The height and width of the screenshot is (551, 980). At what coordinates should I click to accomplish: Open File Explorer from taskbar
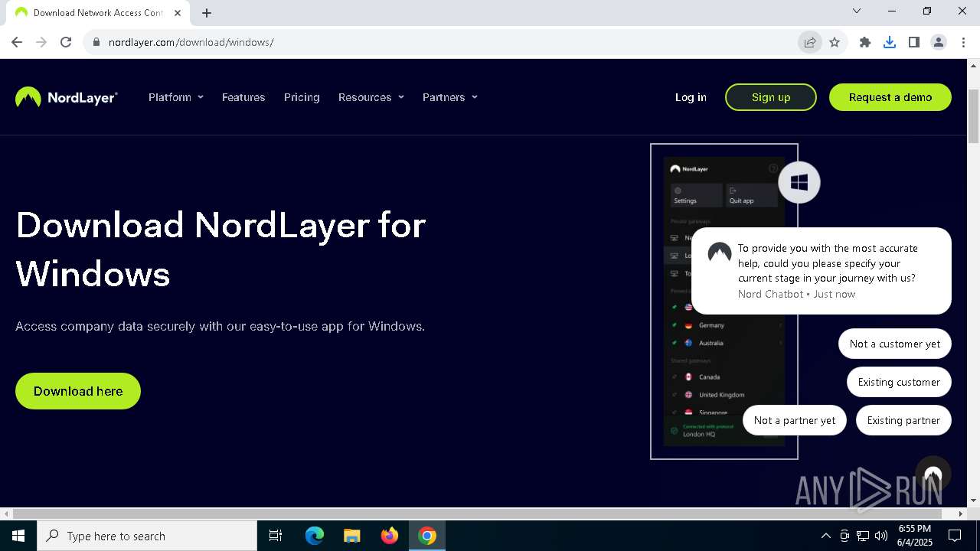coord(352,536)
